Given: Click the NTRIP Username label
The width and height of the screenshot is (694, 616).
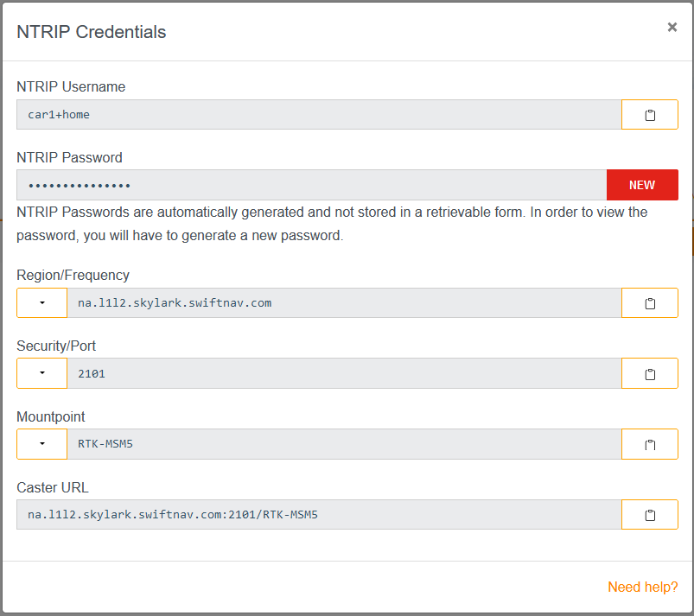Looking at the screenshot, I should tap(71, 86).
